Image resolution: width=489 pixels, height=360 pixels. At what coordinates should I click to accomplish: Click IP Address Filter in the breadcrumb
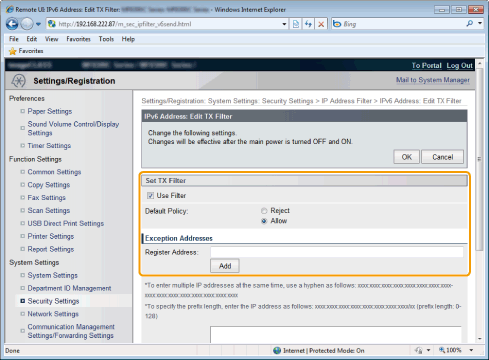[346, 101]
